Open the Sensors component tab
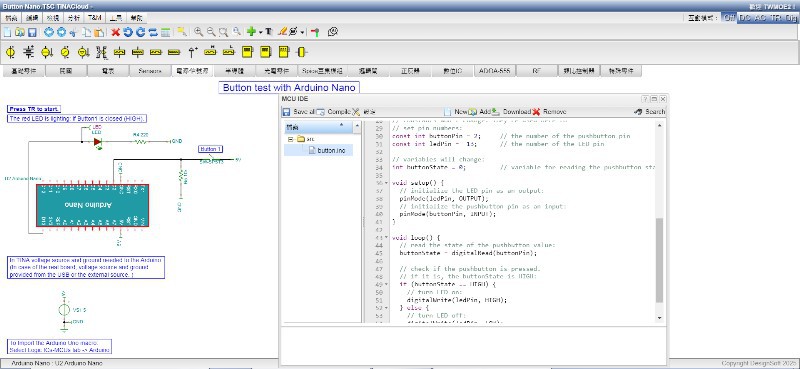This screenshot has width=800, height=369. tap(150, 71)
